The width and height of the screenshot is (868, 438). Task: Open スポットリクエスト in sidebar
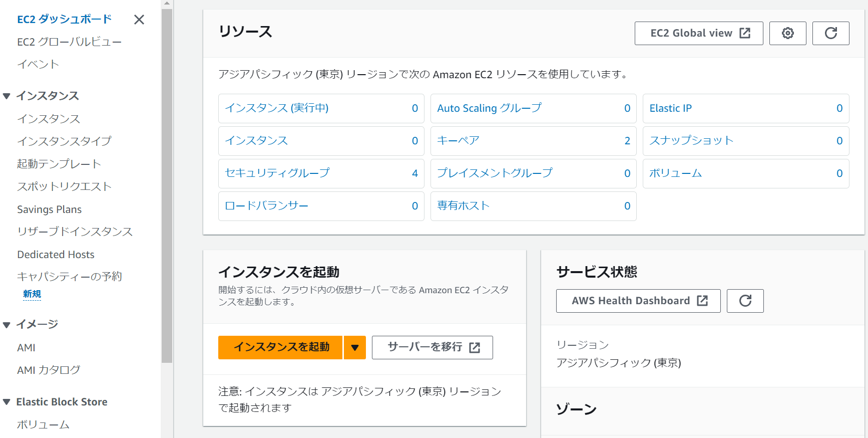tap(64, 186)
